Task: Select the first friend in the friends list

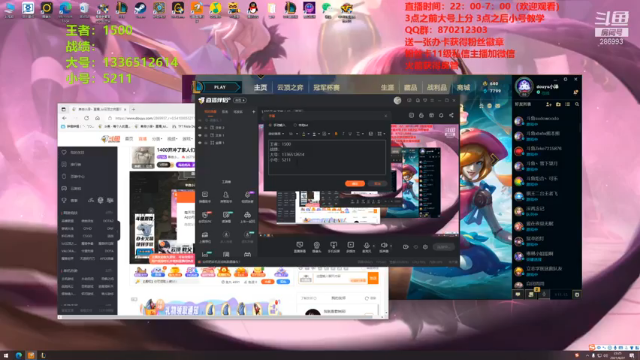Action: [546, 120]
